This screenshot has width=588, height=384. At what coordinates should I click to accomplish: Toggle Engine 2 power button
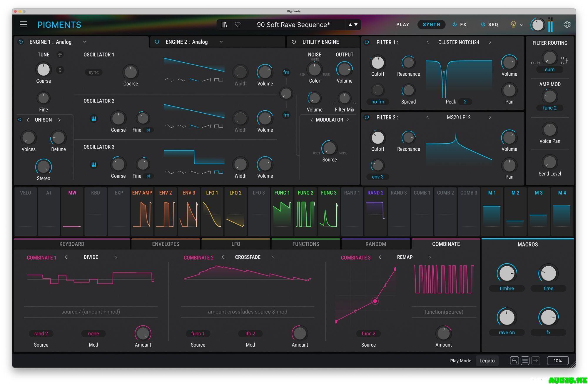point(157,42)
